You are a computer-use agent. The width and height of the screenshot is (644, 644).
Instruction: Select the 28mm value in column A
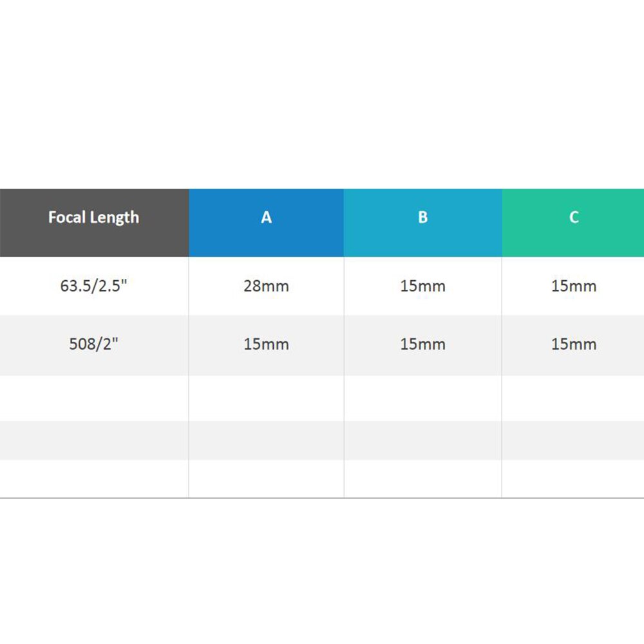[x=266, y=286]
